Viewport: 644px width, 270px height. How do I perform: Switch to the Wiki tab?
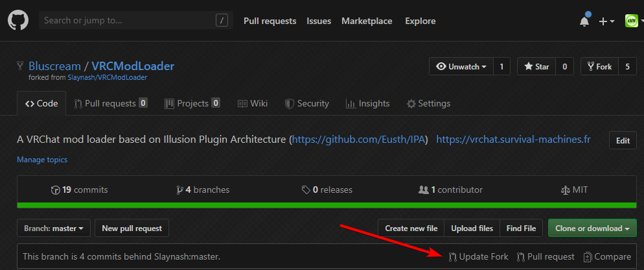[x=253, y=103]
